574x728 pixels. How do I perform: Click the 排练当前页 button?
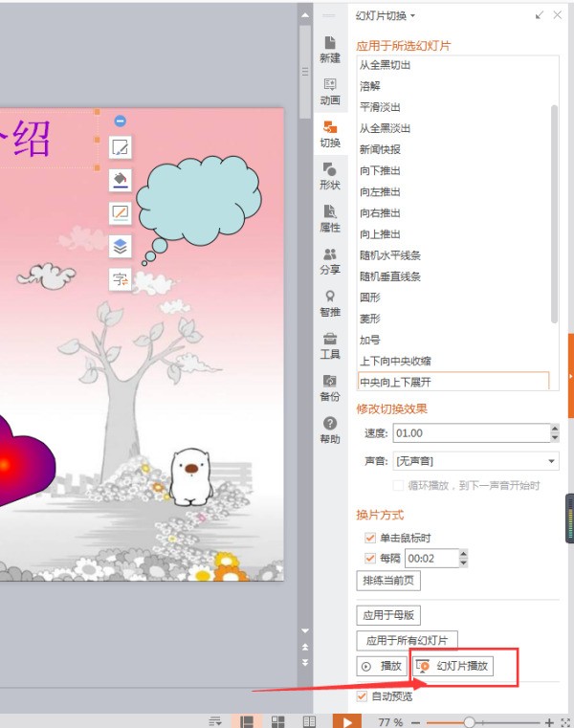pyautogui.click(x=388, y=581)
